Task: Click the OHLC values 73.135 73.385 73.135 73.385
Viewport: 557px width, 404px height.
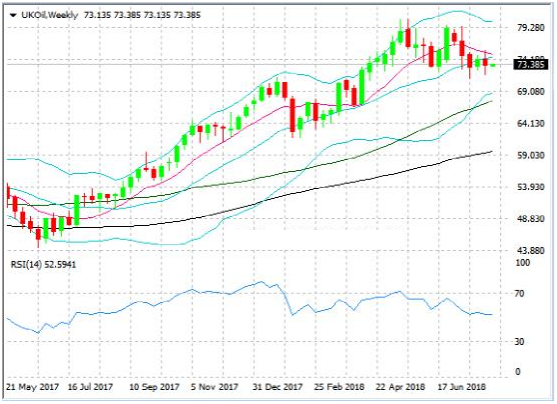Action: point(142,15)
